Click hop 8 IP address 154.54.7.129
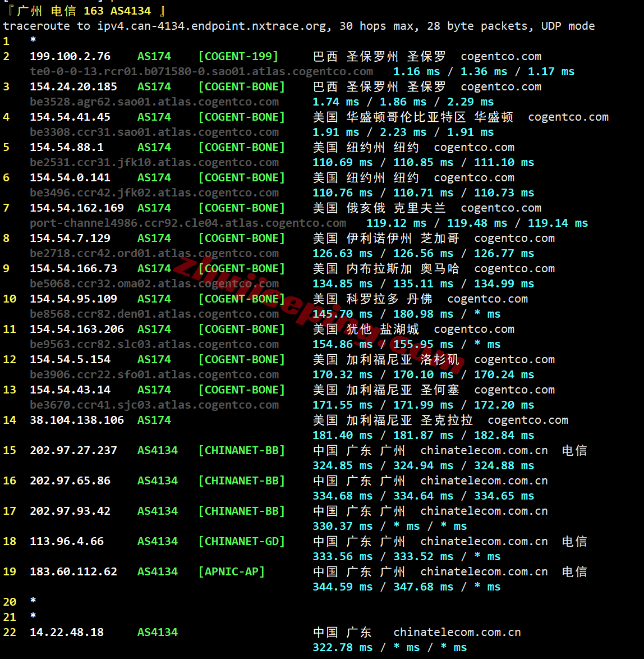 [x=70, y=238]
